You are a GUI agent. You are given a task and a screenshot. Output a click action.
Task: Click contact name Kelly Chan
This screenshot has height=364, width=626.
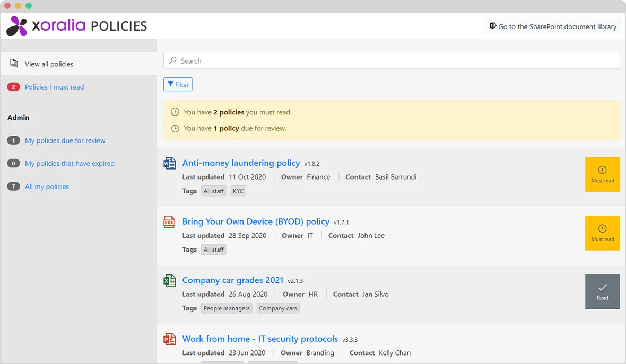(x=395, y=353)
